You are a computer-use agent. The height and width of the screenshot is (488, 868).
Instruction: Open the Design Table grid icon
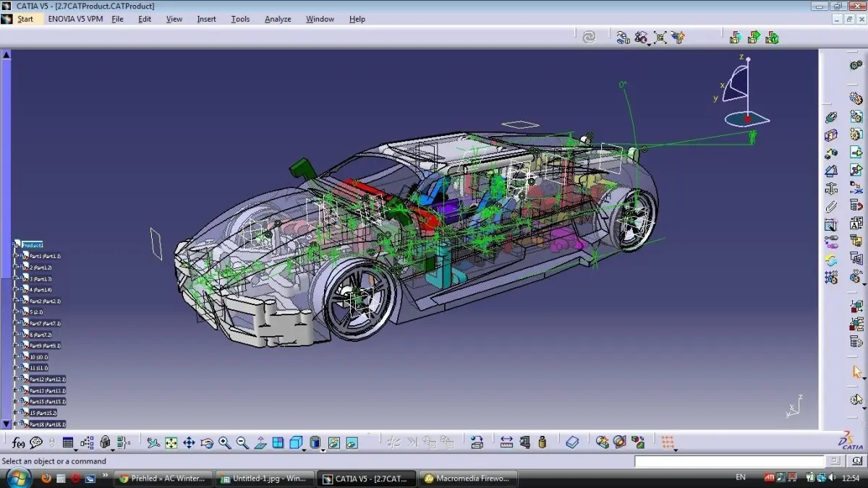pyautogui.click(x=68, y=442)
